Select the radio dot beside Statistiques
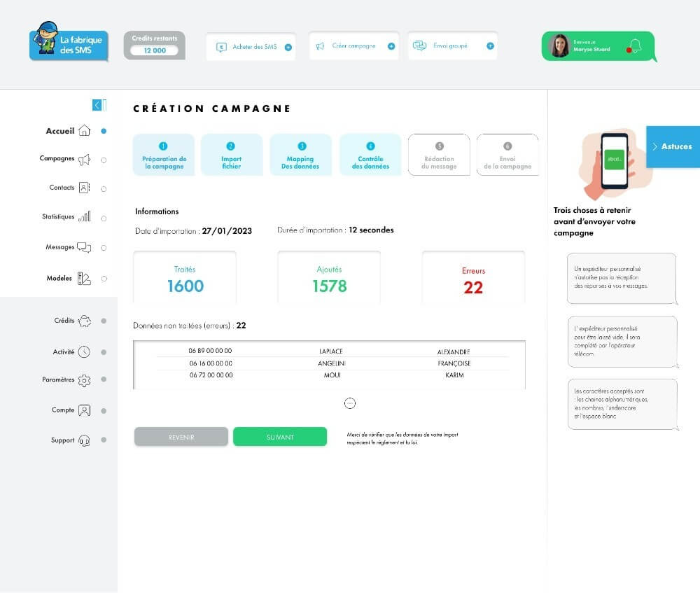Image resolution: width=700 pixels, height=593 pixels. [x=104, y=218]
